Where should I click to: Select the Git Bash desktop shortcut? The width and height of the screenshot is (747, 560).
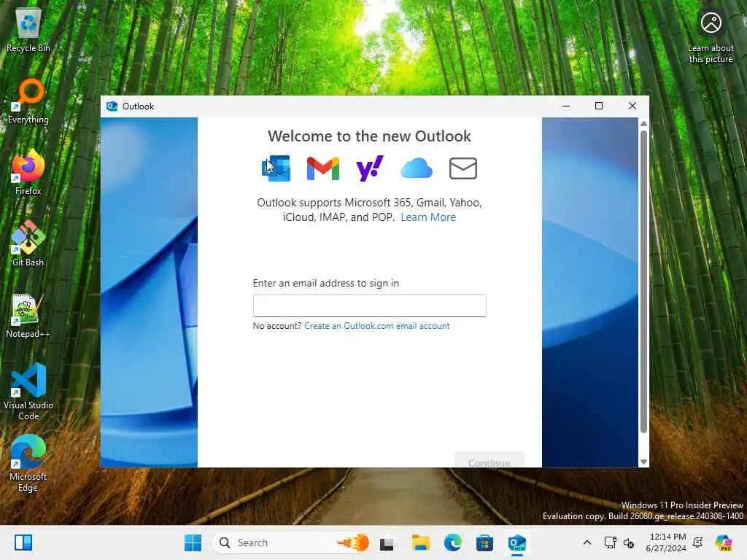pos(28,244)
